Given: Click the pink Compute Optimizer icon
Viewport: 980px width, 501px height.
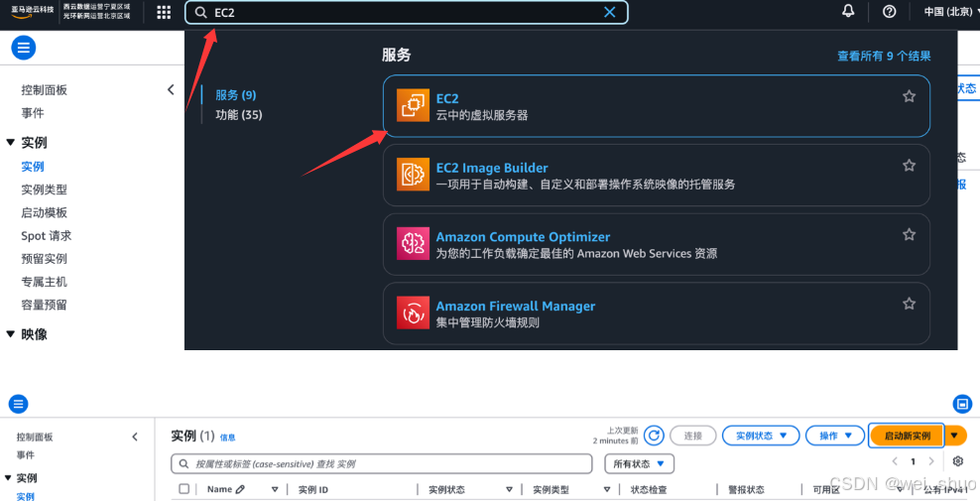Looking at the screenshot, I should pyautogui.click(x=413, y=243).
